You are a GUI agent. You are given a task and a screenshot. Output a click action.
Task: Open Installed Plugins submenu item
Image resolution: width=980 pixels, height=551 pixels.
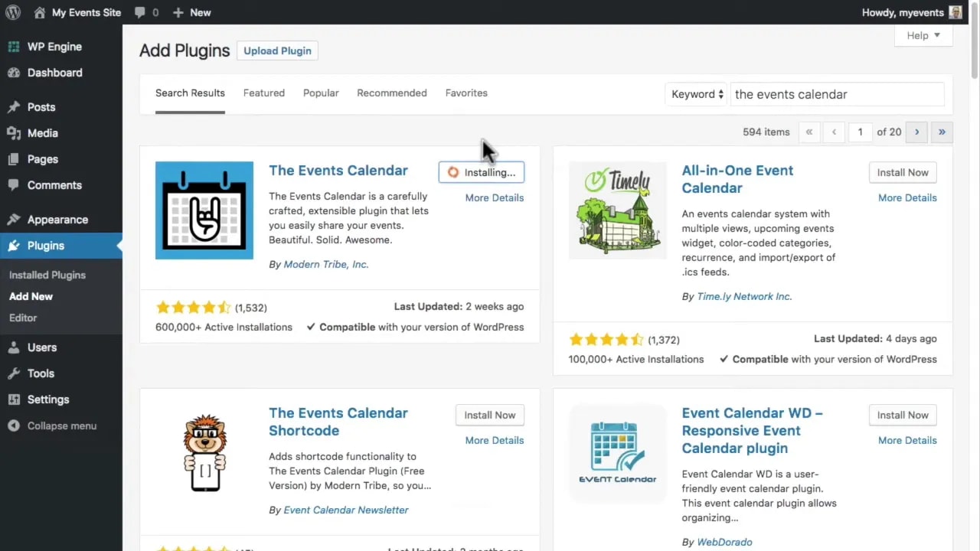click(47, 275)
